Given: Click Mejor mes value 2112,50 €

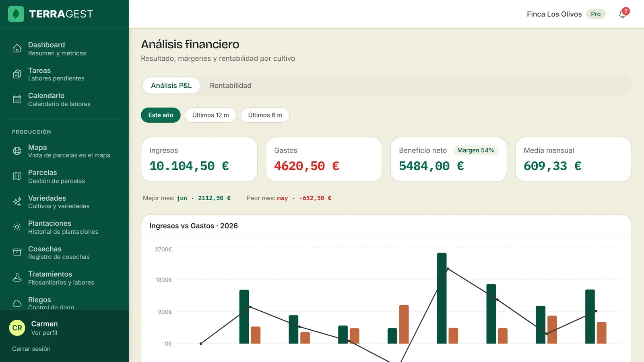Looking at the screenshot, I should (214, 198).
